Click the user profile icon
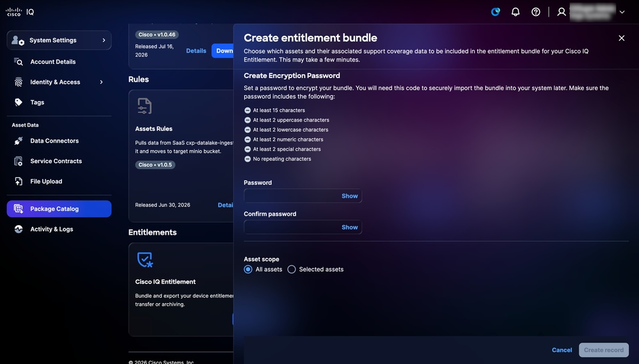639x364 pixels. (562, 12)
